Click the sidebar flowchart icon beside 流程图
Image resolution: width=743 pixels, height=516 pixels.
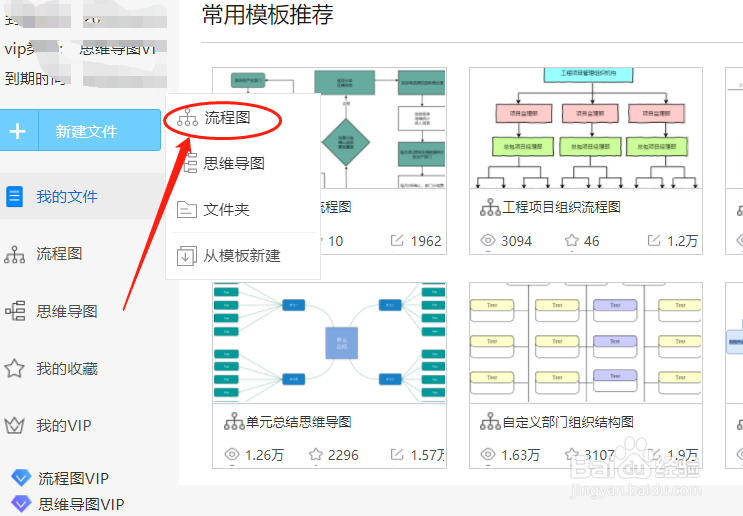point(15,254)
